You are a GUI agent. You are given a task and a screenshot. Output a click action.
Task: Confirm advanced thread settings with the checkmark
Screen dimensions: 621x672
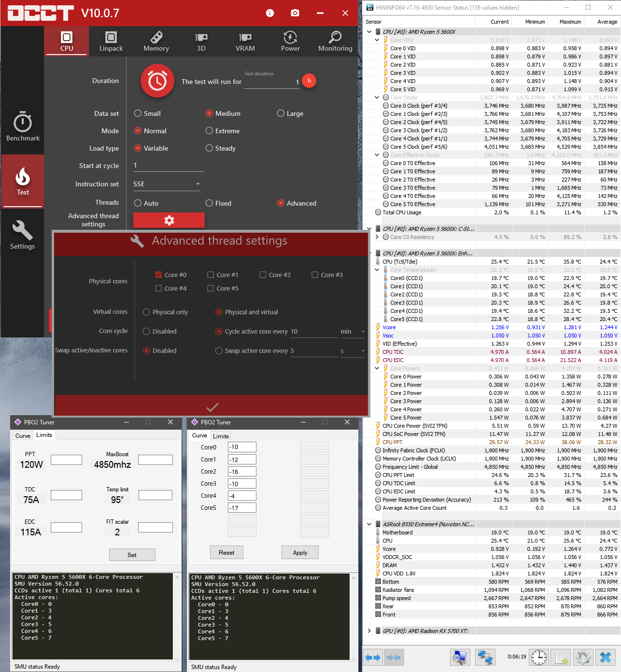212,406
